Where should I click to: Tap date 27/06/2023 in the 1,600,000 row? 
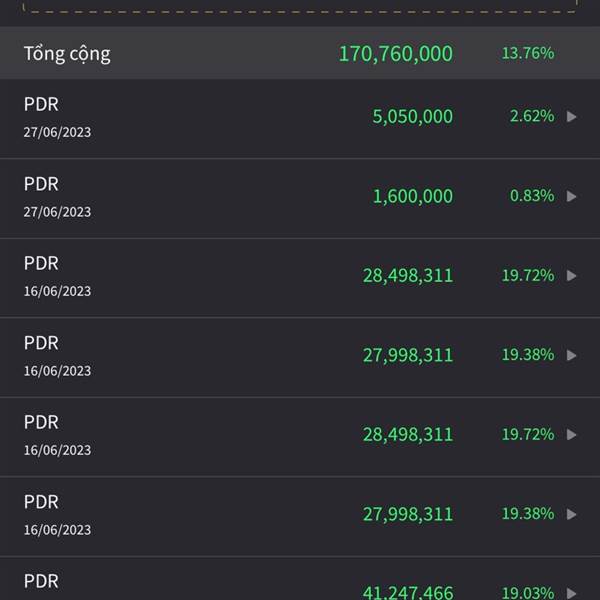(x=57, y=212)
